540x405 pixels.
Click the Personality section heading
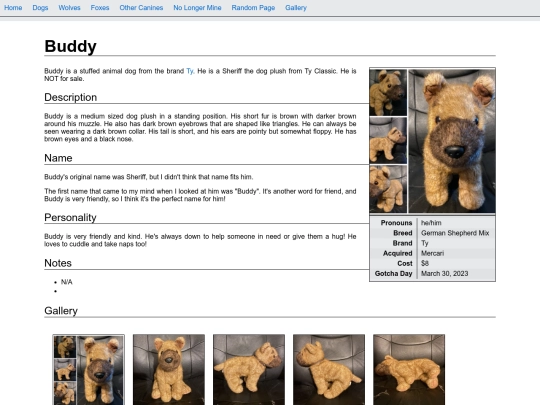coord(70,218)
